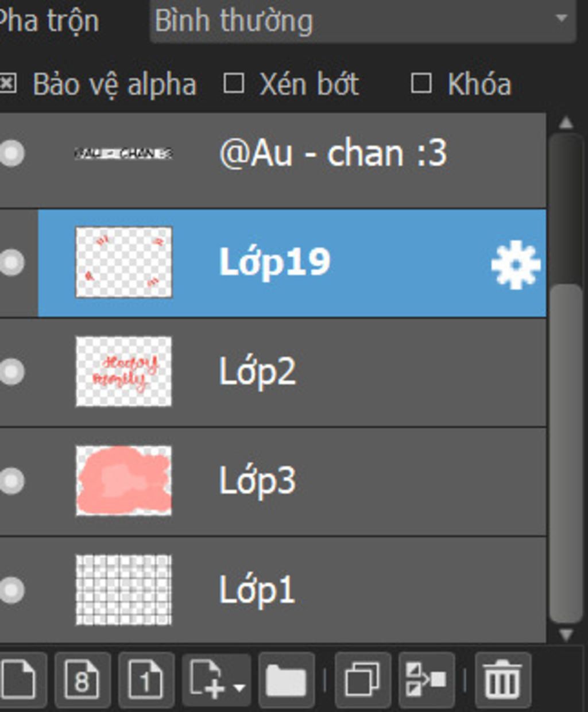This screenshot has width=588, height=712.
Task: Add a new color layer
Action: pyautogui.click(x=18, y=680)
